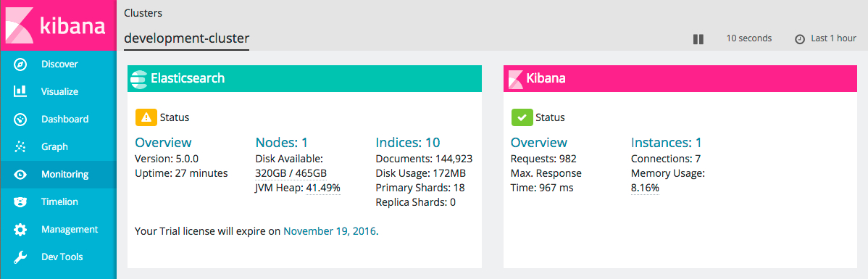Image resolution: width=868 pixels, height=279 pixels.
Task: Click Connections: 7 text
Action: tap(666, 159)
